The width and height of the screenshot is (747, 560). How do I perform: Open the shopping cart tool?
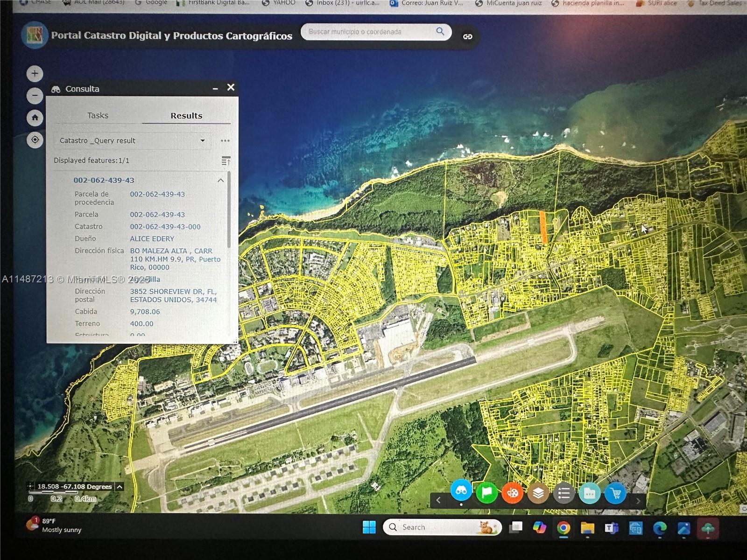pyautogui.click(x=615, y=492)
